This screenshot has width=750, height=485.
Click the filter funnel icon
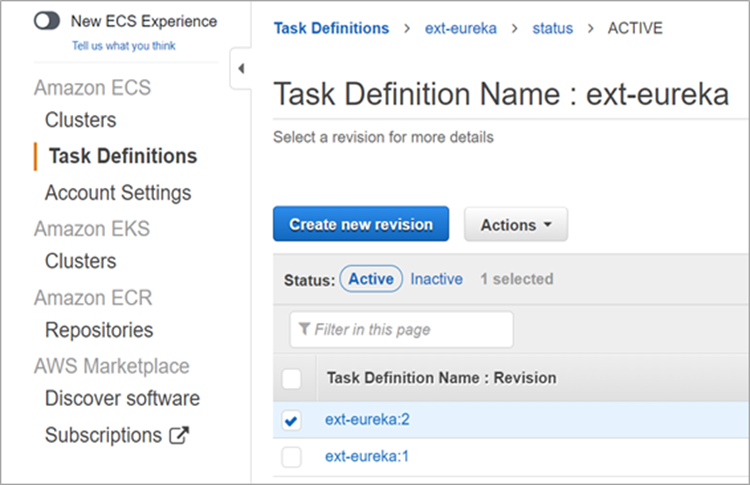(x=304, y=329)
